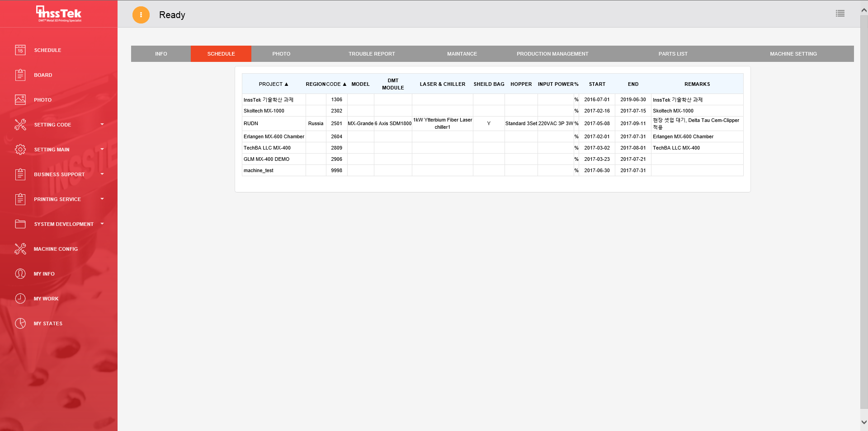The height and width of the screenshot is (431, 868).
Task: Expand the Business Support submenu arrow
Action: click(102, 174)
